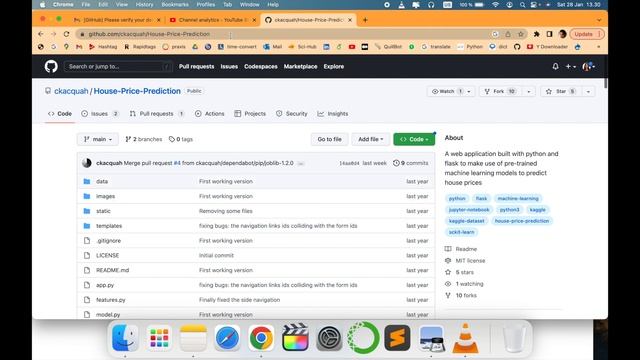Open the data folder
This screenshot has width=640, height=360.
coord(102,181)
